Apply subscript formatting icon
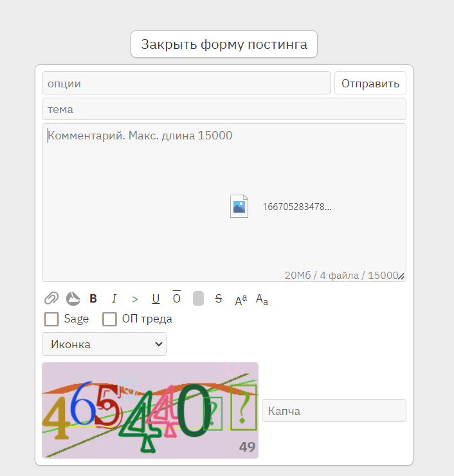The image size is (454, 476). click(x=262, y=299)
